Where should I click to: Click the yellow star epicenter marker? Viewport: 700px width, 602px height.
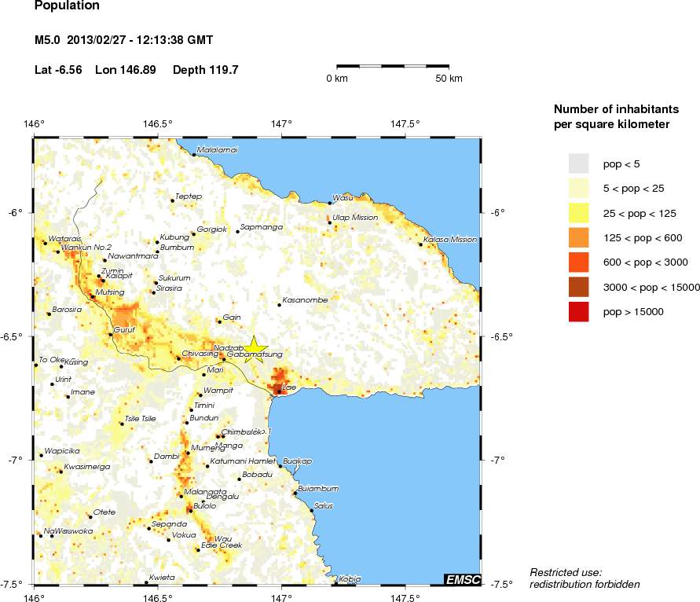255,348
